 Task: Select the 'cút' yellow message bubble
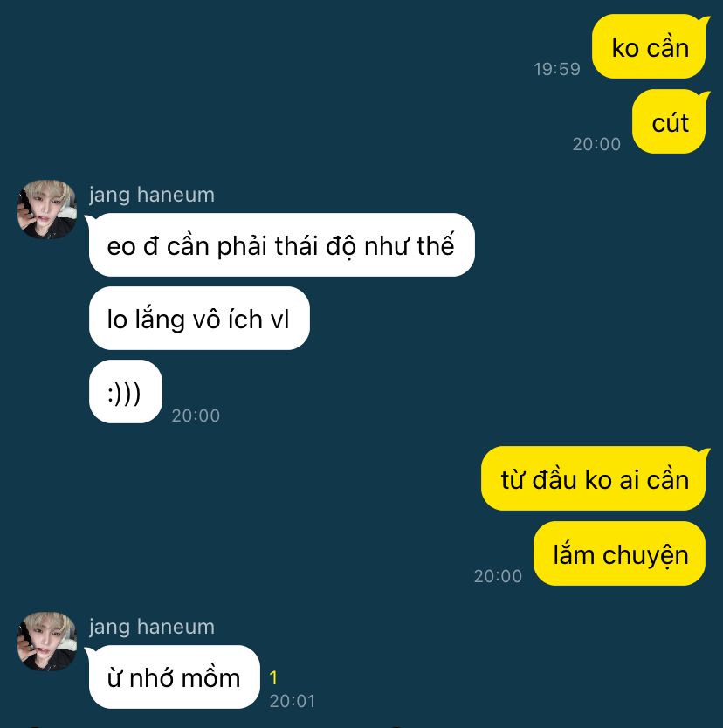tap(670, 121)
